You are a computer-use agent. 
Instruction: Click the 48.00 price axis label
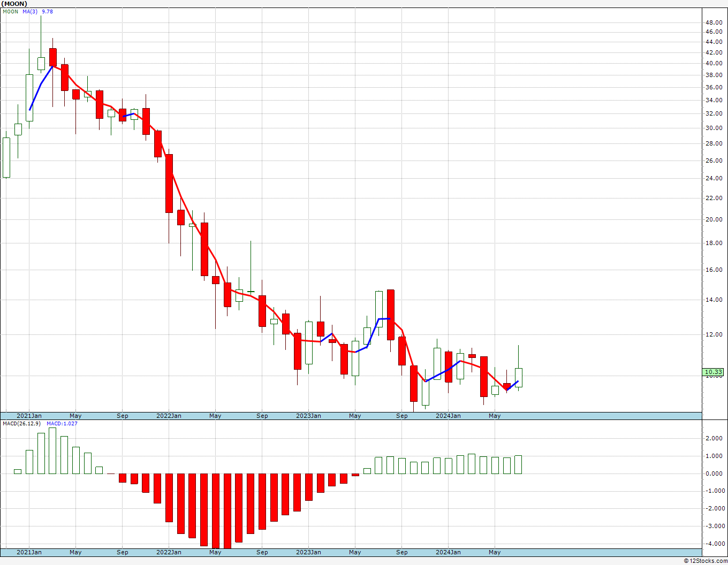tap(714, 22)
